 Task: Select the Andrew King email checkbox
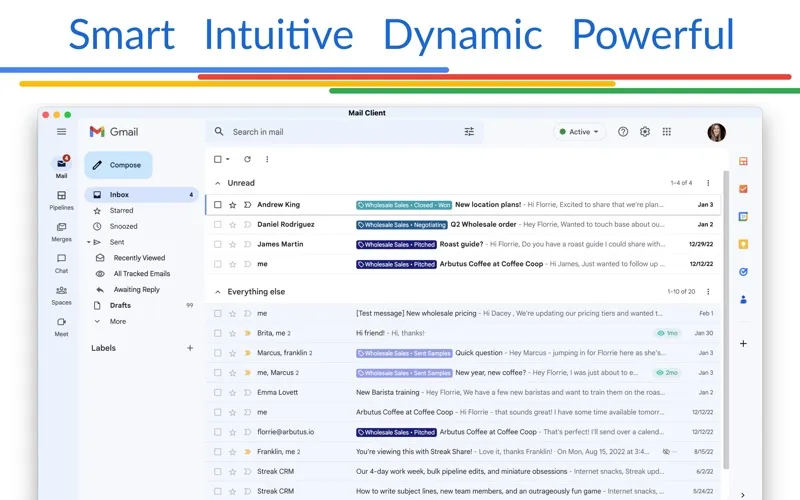(218, 205)
